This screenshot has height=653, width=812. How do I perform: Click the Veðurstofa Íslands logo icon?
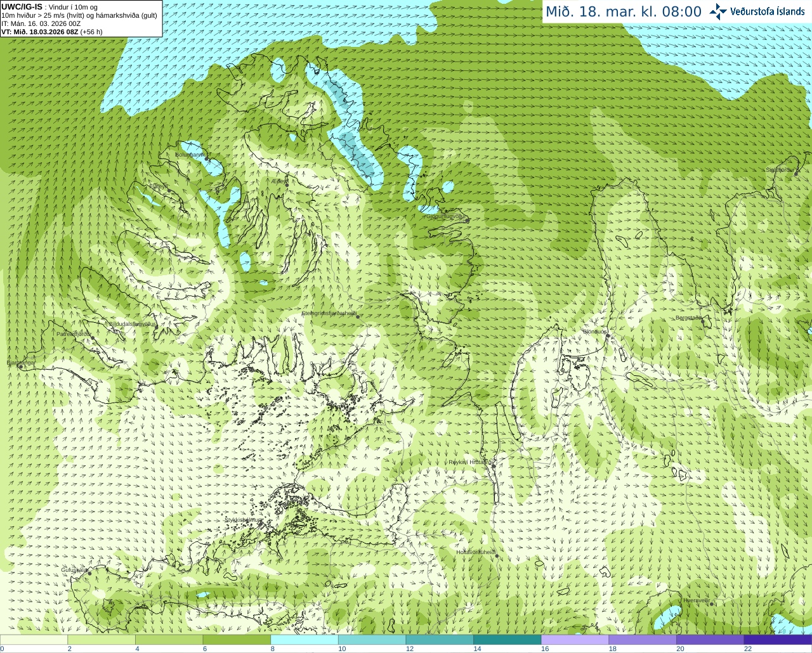pos(718,11)
